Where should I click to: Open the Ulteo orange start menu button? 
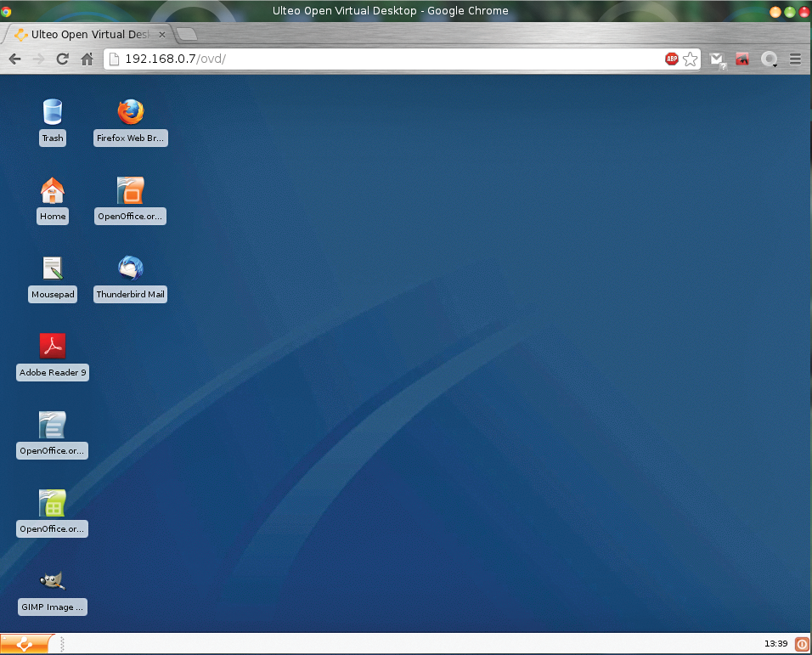(x=25, y=645)
